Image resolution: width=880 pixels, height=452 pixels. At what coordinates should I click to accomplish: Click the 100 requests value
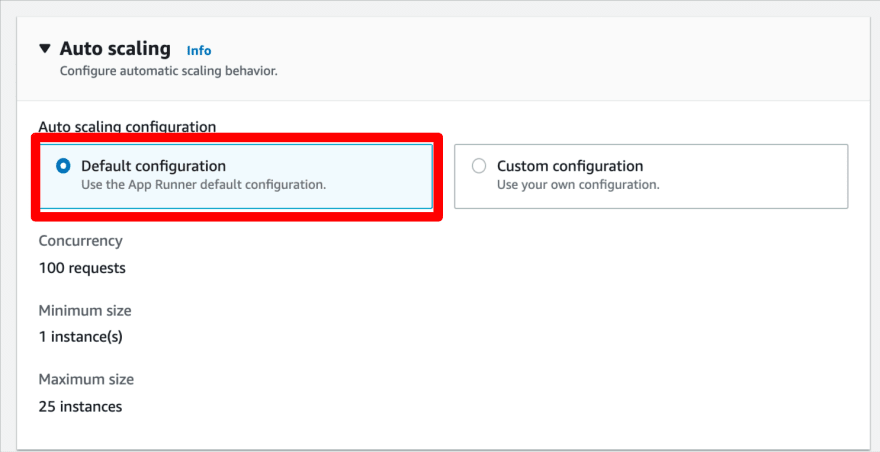pyautogui.click(x=82, y=268)
